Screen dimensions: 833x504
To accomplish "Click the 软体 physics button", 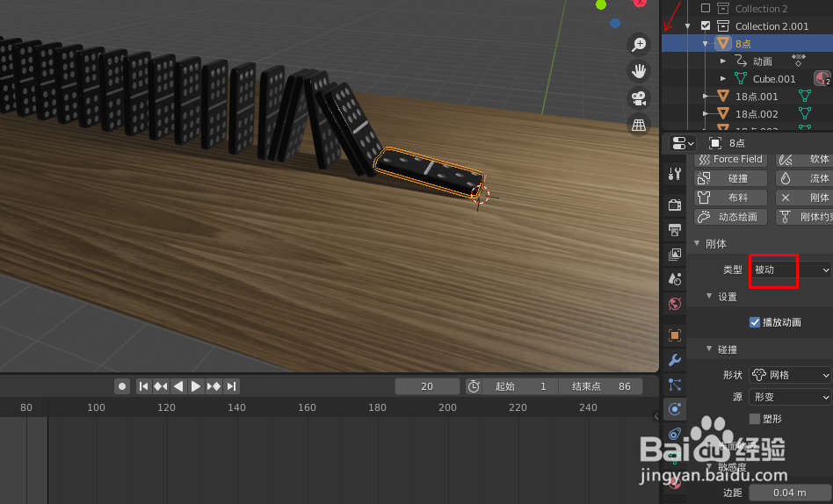I will [804, 159].
